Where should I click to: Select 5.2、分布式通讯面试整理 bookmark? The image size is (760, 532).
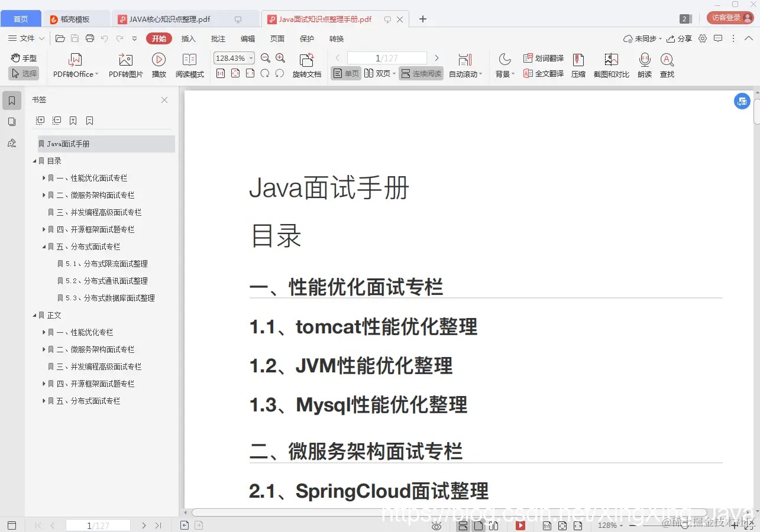(106, 281)
